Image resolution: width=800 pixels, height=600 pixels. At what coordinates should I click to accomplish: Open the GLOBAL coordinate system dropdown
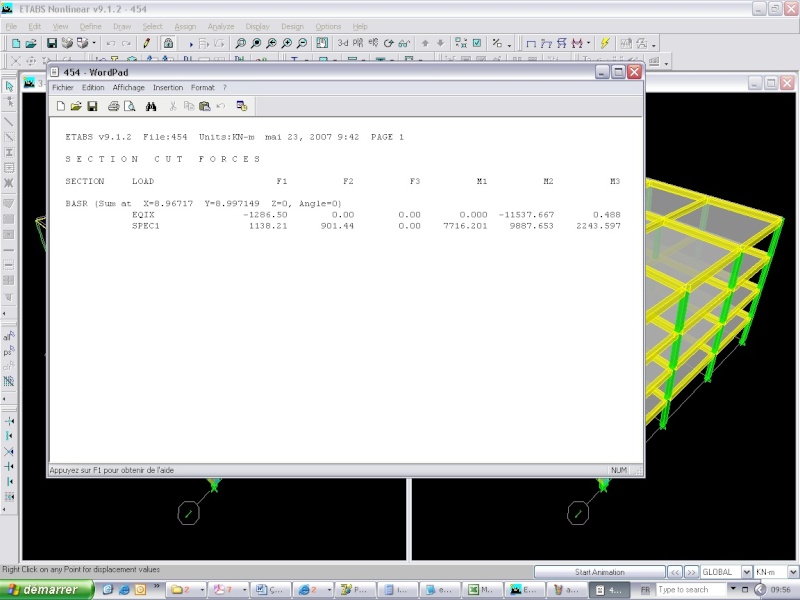[746, 572]
